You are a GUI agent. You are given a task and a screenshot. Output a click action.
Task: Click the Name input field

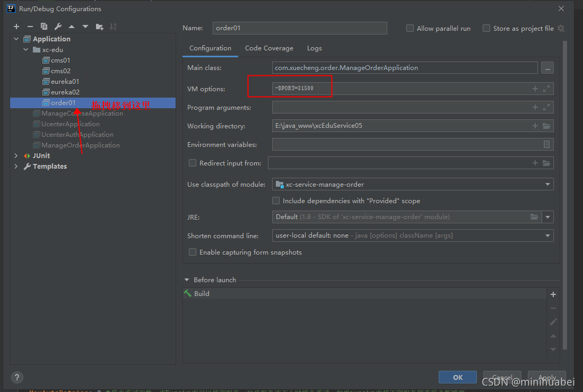300,28
